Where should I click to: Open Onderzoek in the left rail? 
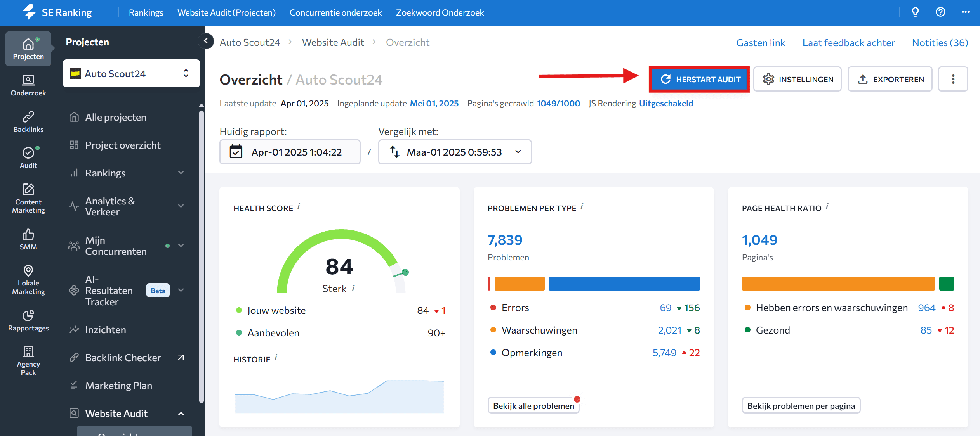[x=28, y=85]
